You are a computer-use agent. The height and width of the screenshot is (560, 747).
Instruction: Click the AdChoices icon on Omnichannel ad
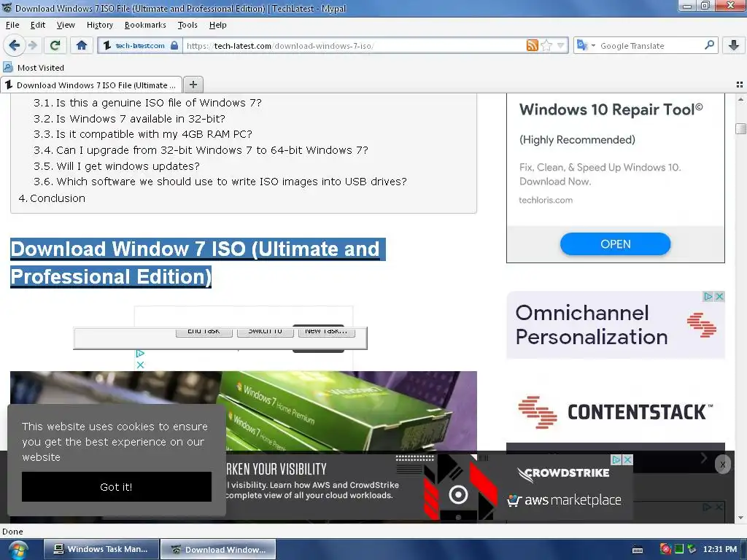tap(708, 296)
